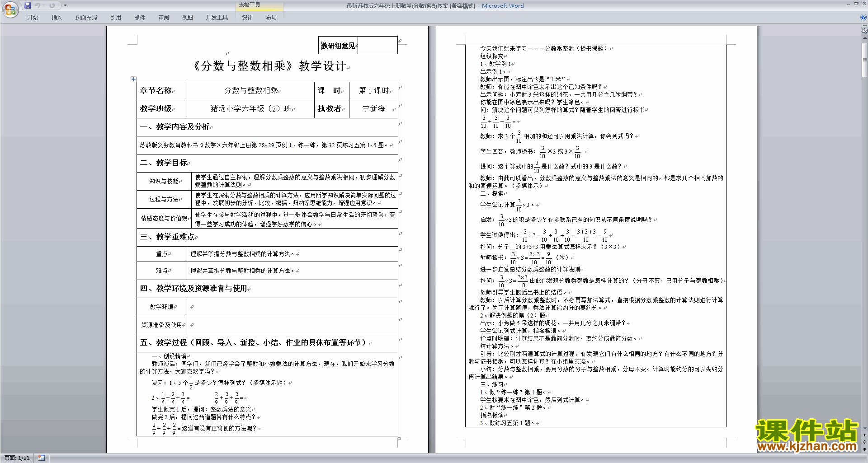Click the 三、练习 line on page two
Viewport: 868px width, 463px height.
coord(492,385)
